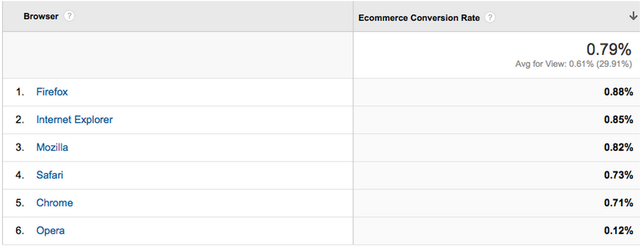This screenshot has width=644, height=246.
Task: Click the help icon beside Browser header
Action: 69,16
